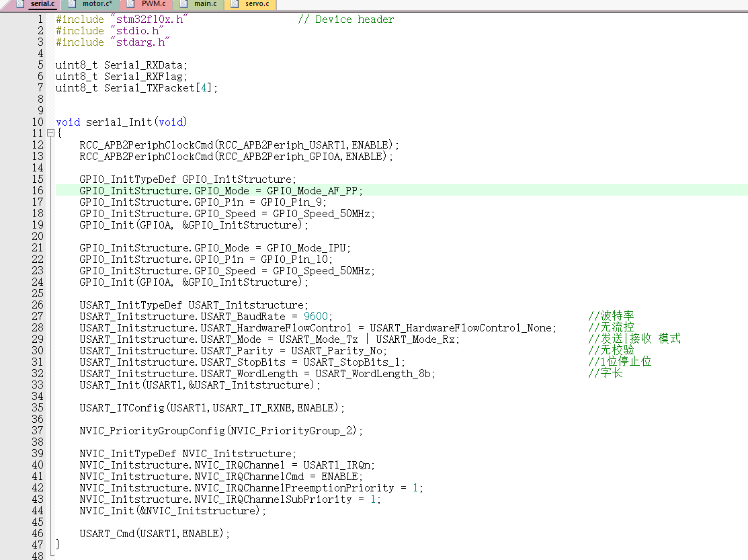
Task: Switch to the motor.c* tab
Action: pos(91,4)
